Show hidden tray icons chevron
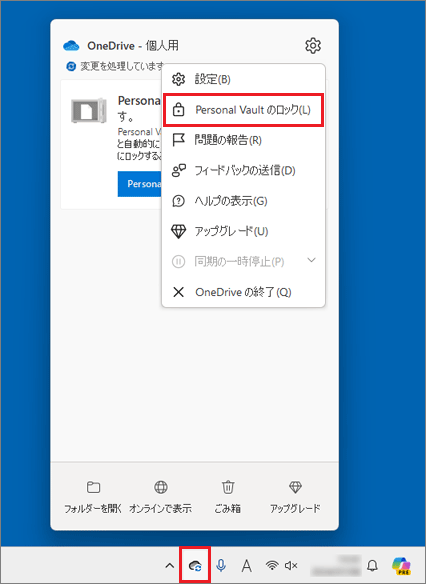Screen dimensions: 426x584 click(x=169, y=566)
